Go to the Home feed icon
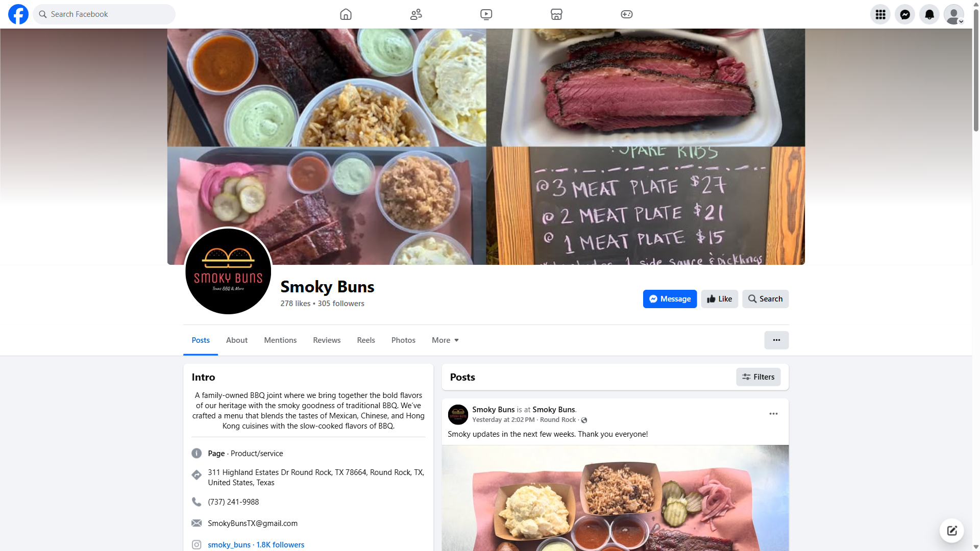This screenshot has width=980, height=551. (x=346, y=14)
